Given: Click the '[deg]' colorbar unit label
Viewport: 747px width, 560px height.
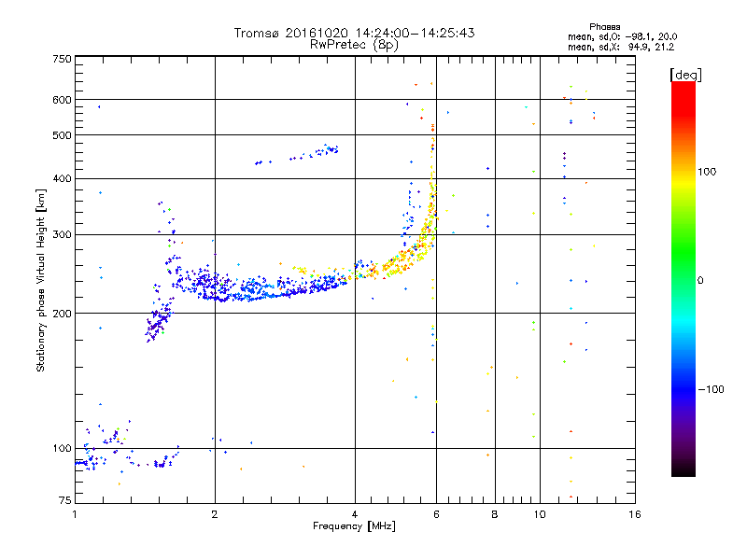Looking at the screenshot, I should pyautogui.click(x=685, y=75).
